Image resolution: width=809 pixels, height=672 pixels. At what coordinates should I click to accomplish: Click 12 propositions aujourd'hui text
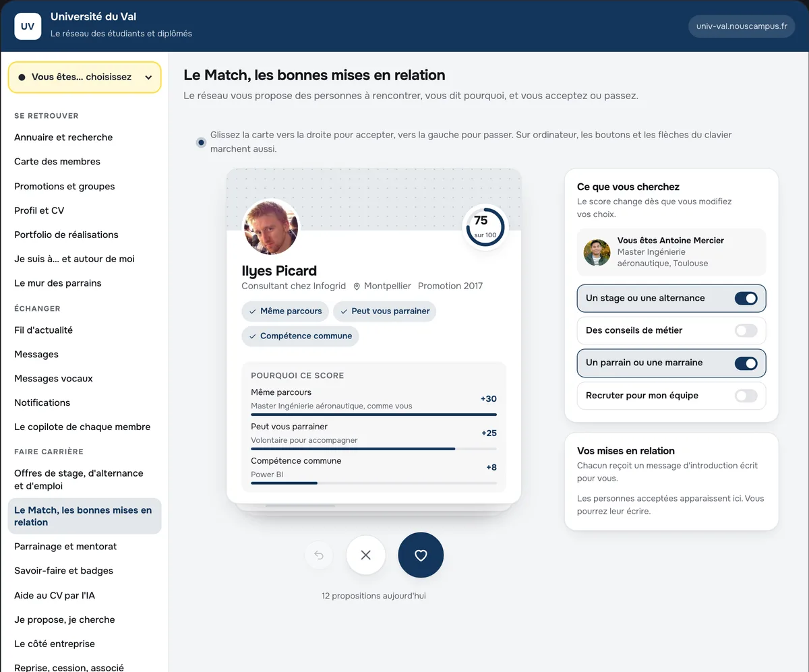tap(373, 596)
